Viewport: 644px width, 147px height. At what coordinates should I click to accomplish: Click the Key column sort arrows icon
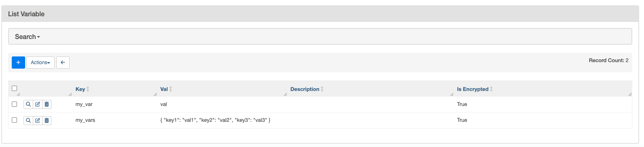tap(88, 89)
